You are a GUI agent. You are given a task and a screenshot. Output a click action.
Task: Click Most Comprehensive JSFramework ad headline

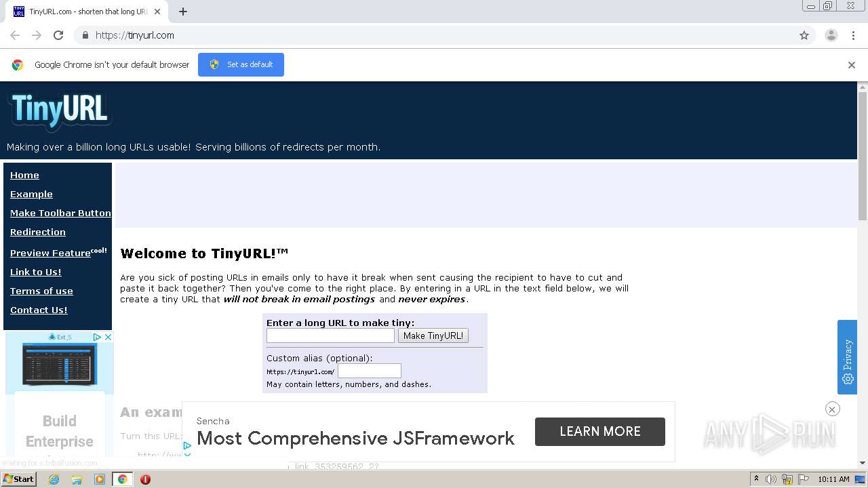355,439
